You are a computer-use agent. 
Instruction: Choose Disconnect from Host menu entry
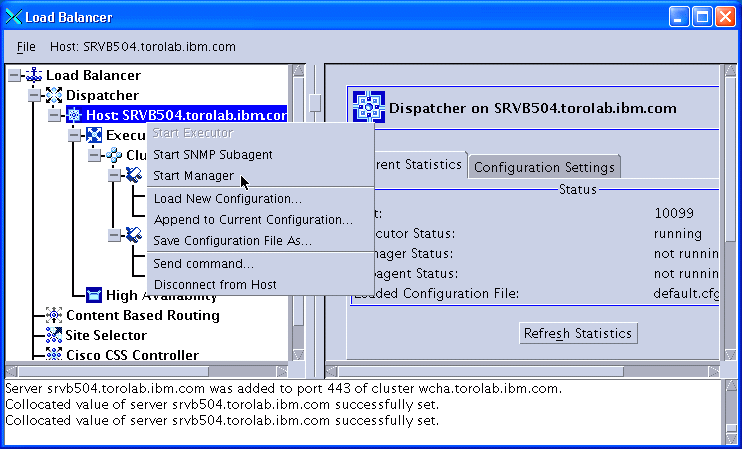pyautogui.click(x=261, y=284)
